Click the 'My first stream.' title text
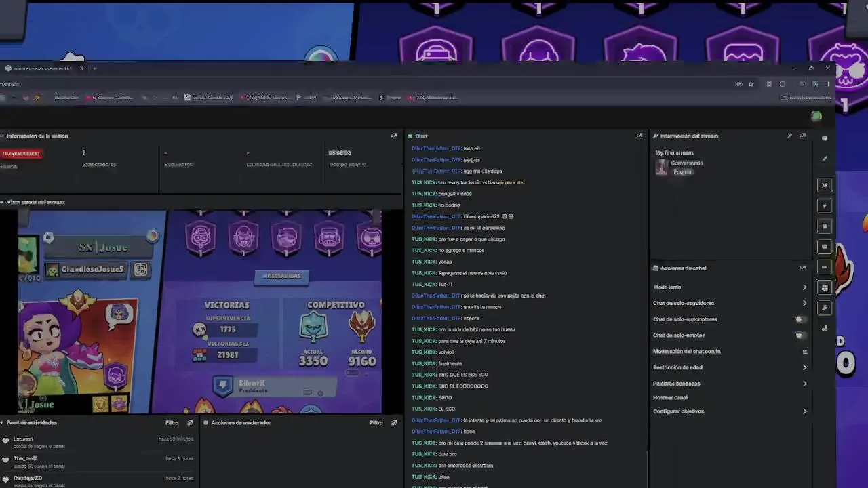Viewport: 868px width, 488px height. [x=674, y=152]
